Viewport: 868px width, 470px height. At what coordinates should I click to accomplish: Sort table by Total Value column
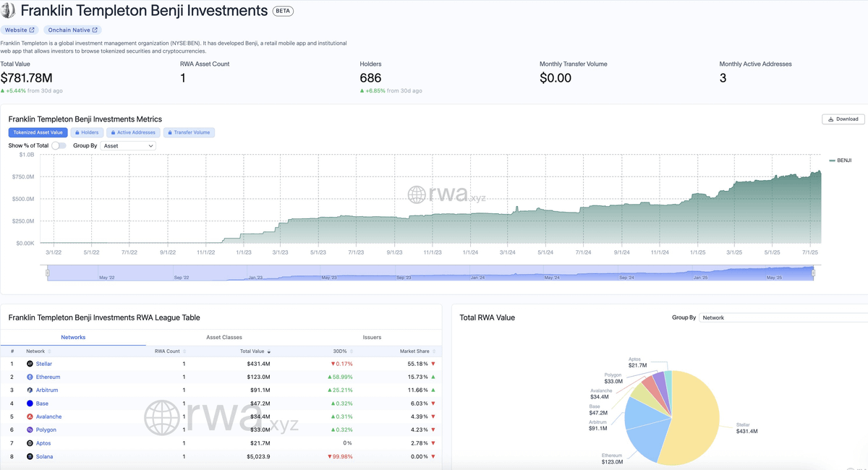tap(255, 351)
